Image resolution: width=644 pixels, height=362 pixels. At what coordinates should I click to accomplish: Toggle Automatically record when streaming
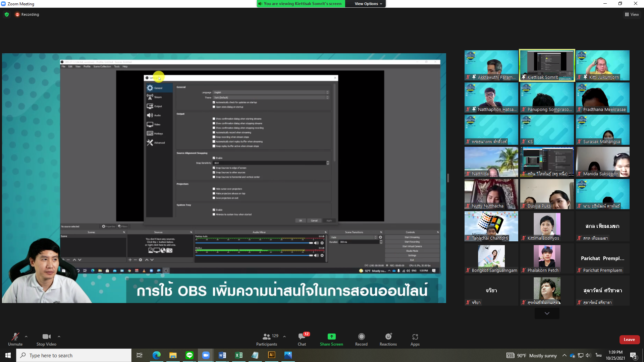[214, 132]
